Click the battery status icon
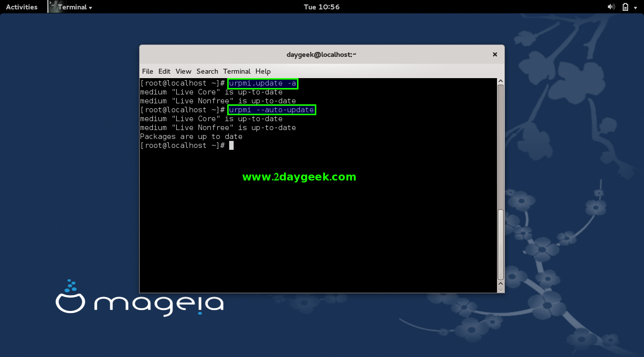 625,7
